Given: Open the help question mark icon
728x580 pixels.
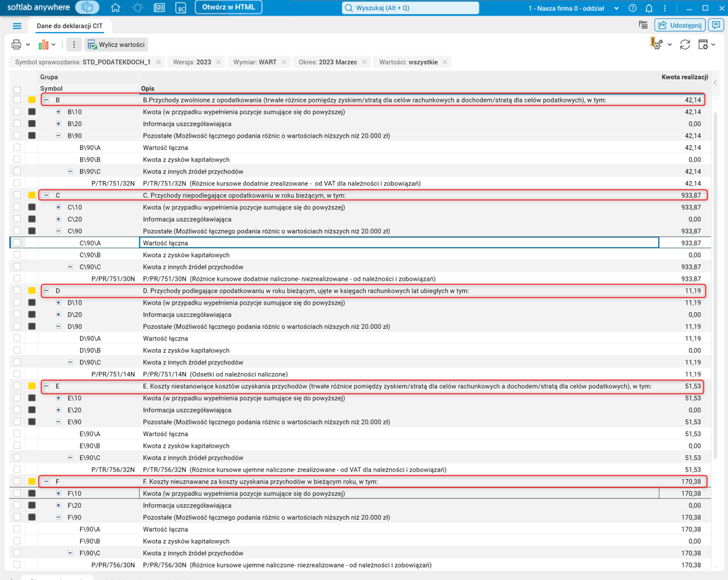Looking at the screenshot, I should (632, 8).
